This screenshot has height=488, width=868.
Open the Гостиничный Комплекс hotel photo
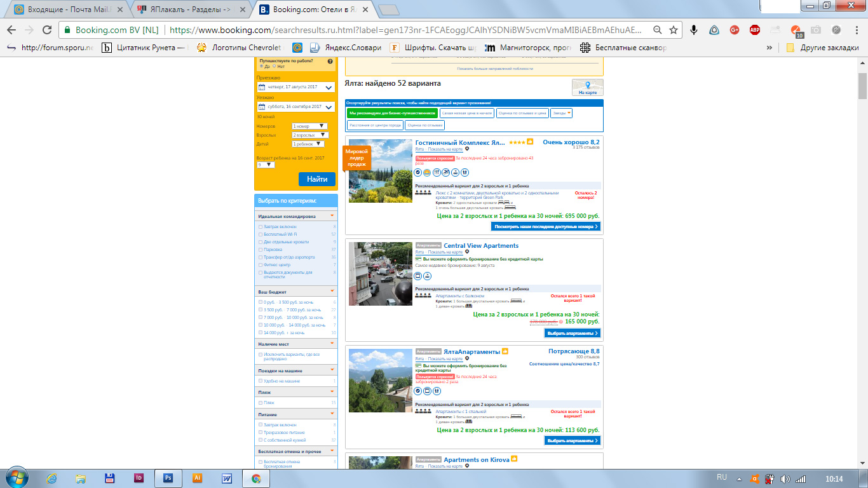[x=381, y=171]
